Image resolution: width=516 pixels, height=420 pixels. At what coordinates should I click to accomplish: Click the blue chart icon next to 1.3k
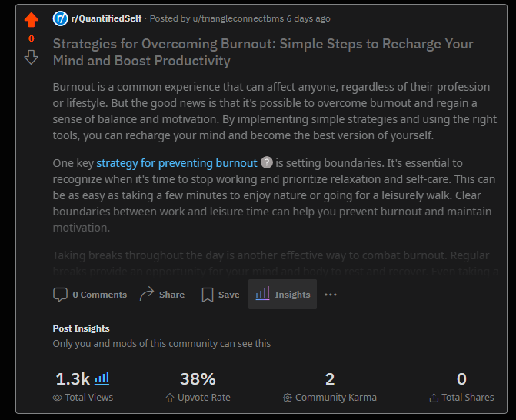(x=102, y=378)
